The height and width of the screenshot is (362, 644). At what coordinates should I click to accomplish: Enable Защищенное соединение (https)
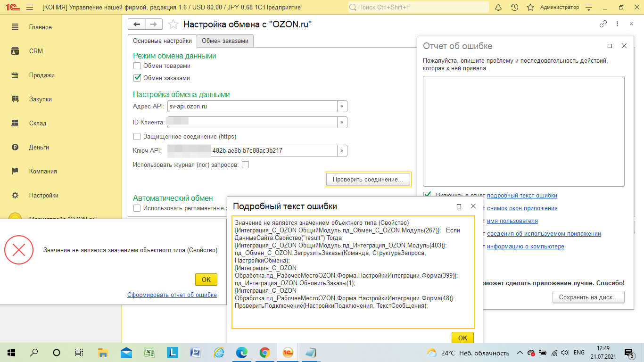coord(137,137)
